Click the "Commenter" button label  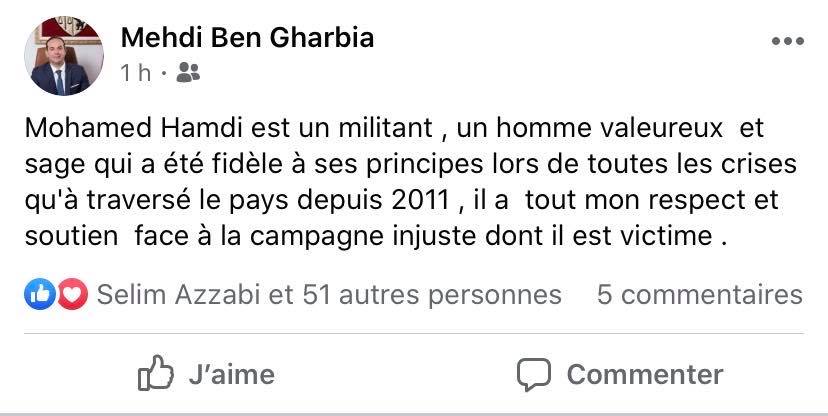pos(644,374)
